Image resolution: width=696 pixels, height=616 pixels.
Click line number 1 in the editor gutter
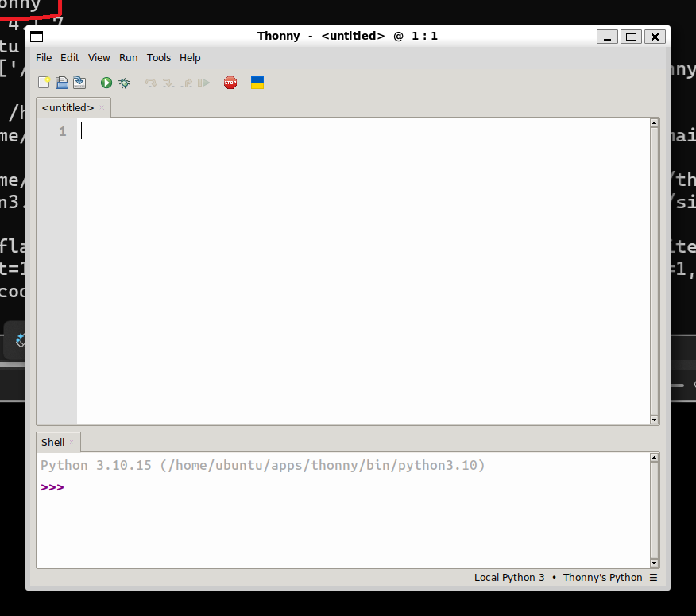(x=63, y=131)
